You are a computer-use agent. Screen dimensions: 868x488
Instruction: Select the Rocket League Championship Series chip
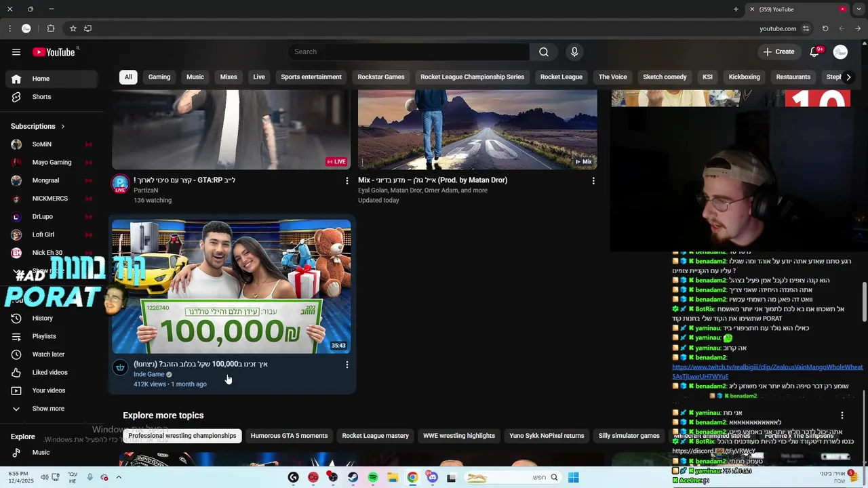pyautogui.click(x=472, y=77)
